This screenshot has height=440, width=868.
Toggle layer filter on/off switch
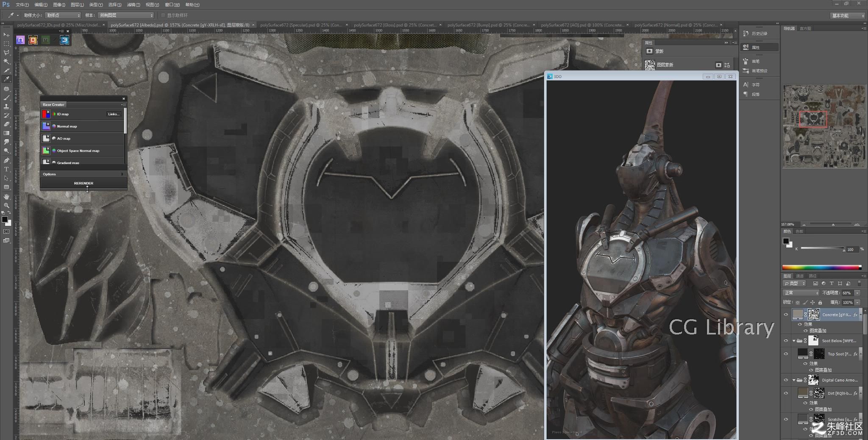tap(860, 283)
